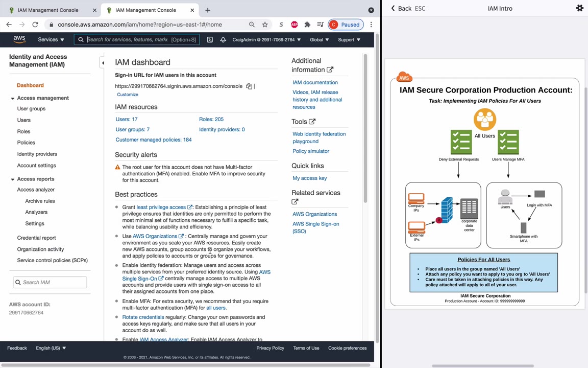The image size is (588, 368).
Task: Open the S extension icon in toolbar
Action: point(281,25)
